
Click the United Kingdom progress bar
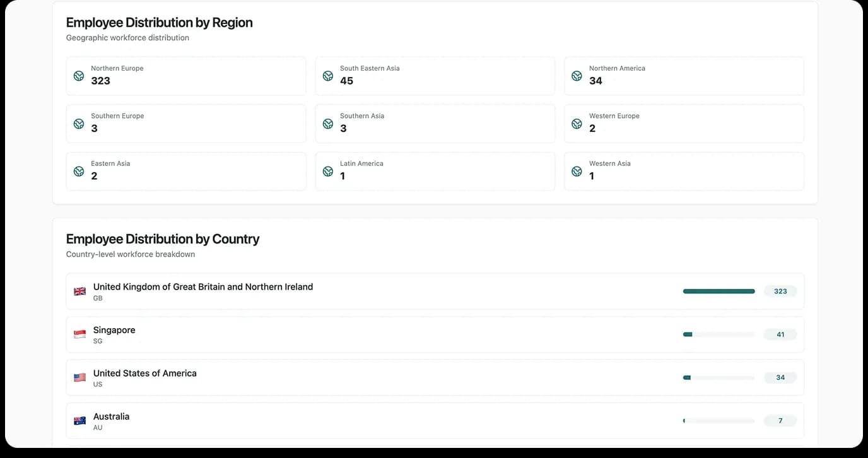[x=718, y=291]
